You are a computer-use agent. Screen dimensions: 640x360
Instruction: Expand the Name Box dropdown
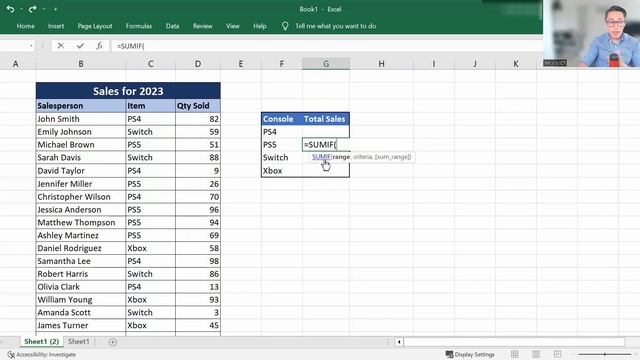[31, 46]
